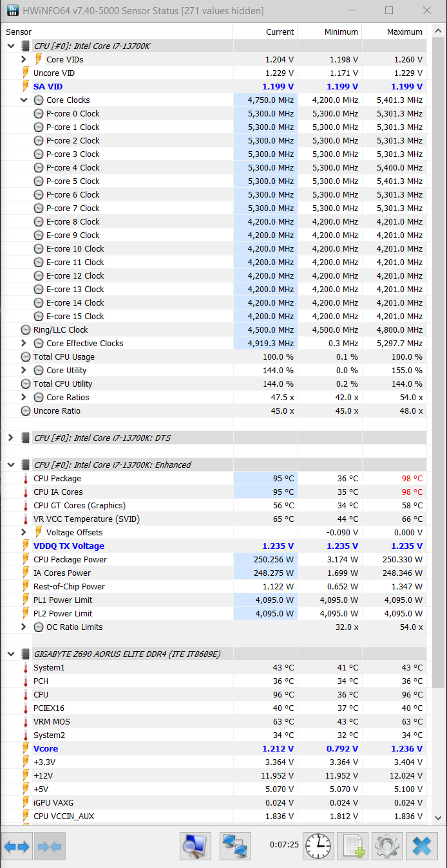447x868 pixels.
Task: Open sensor settings gear icon
Action: [387, 846]
